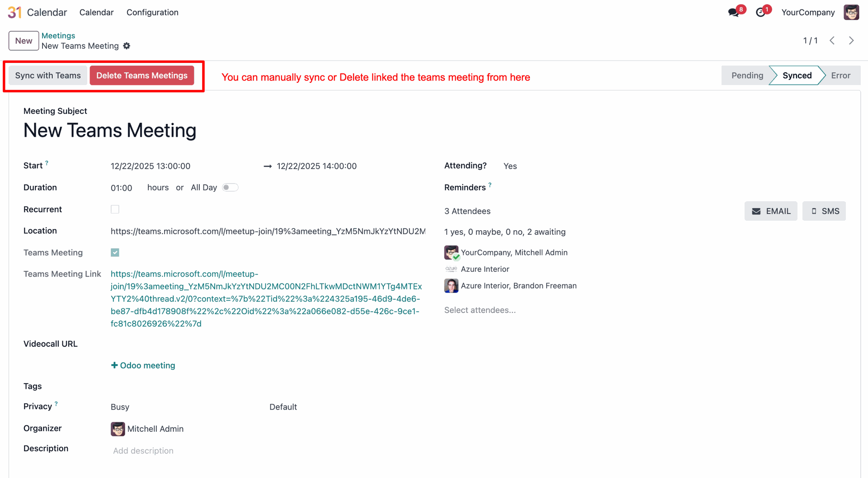Open the record actions gear icon

[127, 46]
